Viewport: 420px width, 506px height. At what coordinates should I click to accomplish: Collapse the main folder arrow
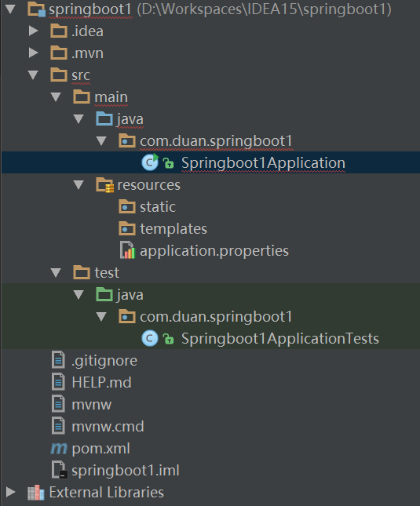[x=56, y=96]
